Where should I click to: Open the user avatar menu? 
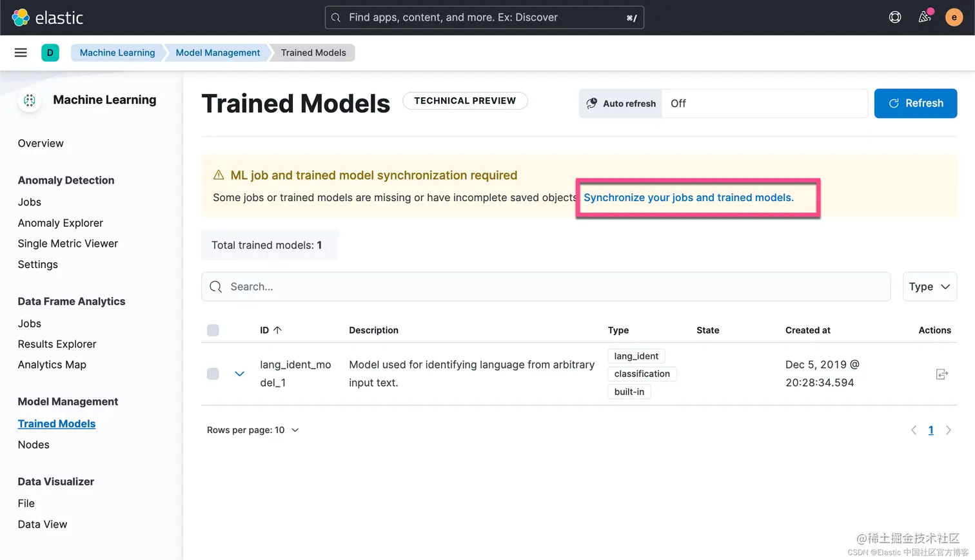coord(954,17)
